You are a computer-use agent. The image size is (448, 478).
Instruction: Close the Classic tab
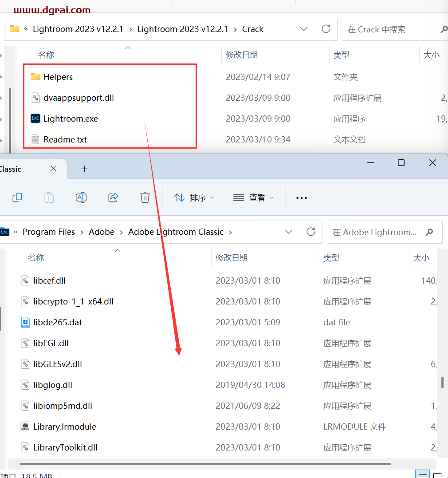[53, 169]
